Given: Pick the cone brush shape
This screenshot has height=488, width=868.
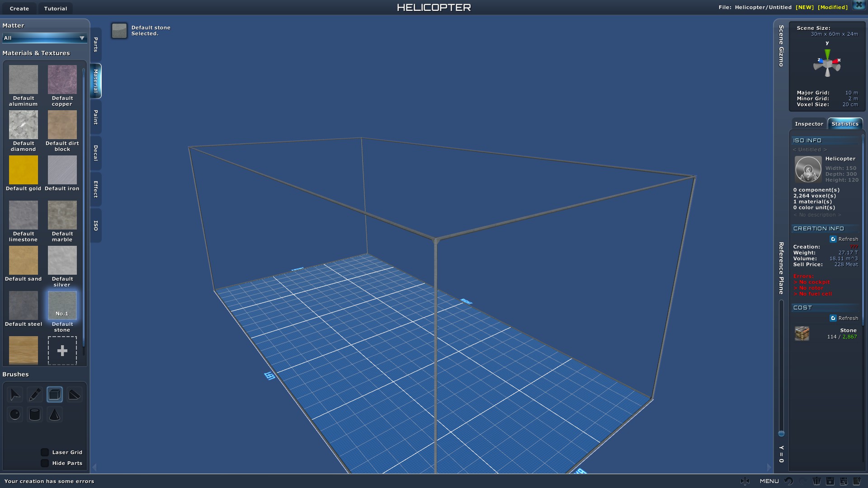Looking at the screenshot, I should pyautogui.click(x=55, y=414).
